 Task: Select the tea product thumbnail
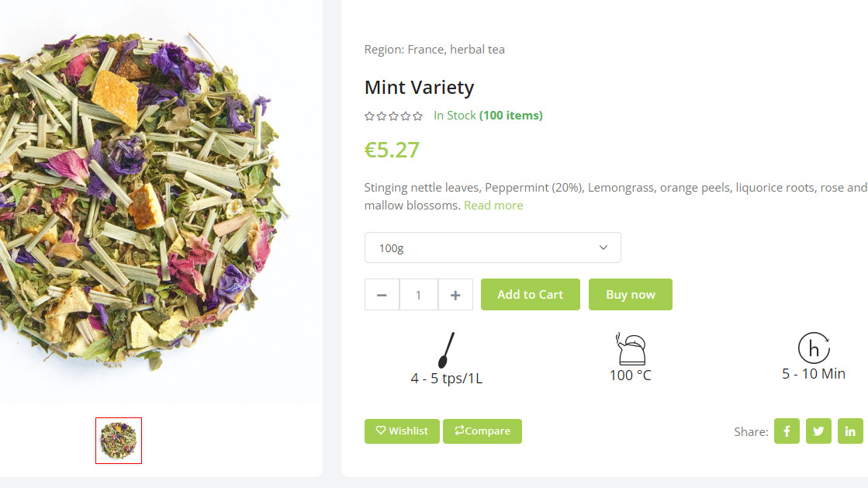(119, 441)
